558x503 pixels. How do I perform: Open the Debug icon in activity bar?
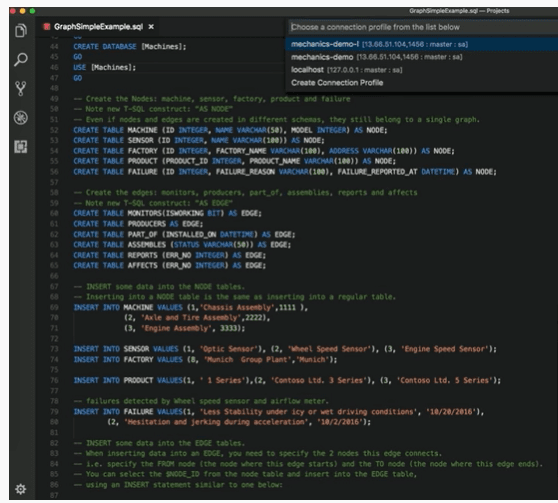point(21,118)
